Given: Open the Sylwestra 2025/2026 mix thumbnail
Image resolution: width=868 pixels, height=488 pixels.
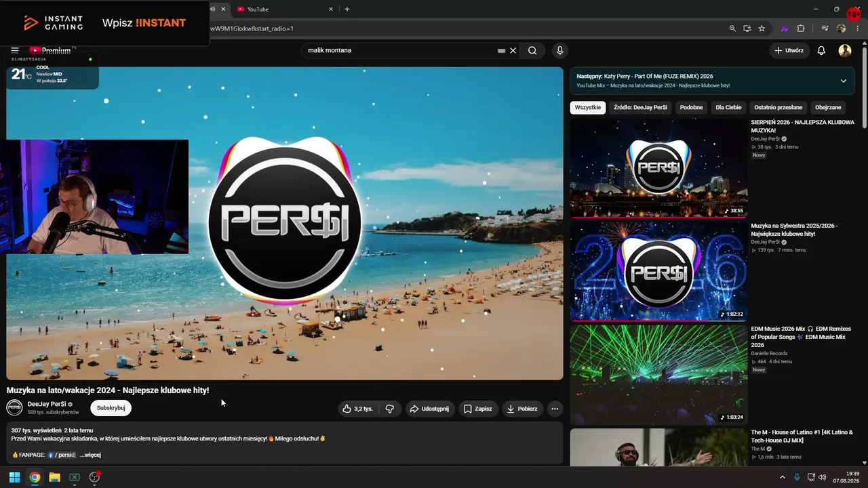Looking at the screenshot, I should 658,271.
